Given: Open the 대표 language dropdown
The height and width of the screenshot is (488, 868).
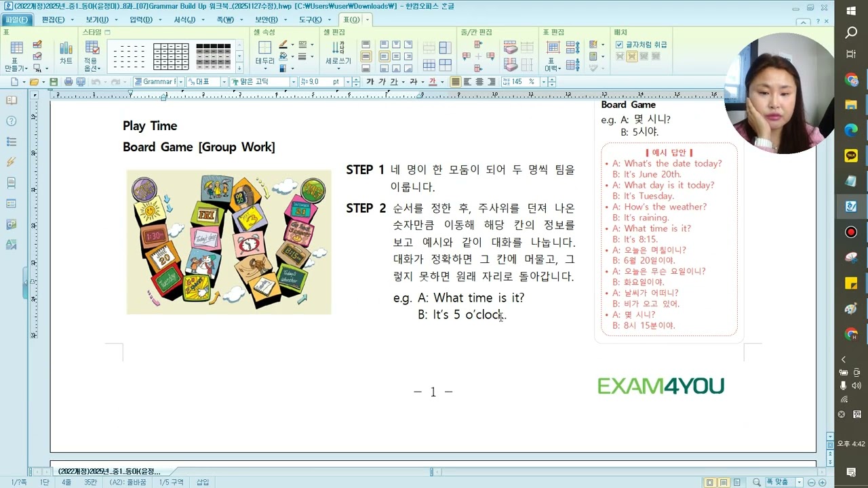Looking at the screenshot, I should click(x=224, y=81).
